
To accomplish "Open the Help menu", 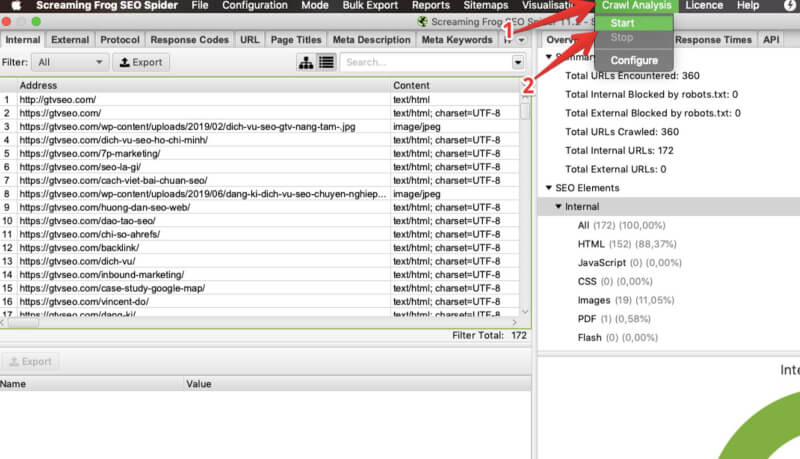I will click(748, 6).
